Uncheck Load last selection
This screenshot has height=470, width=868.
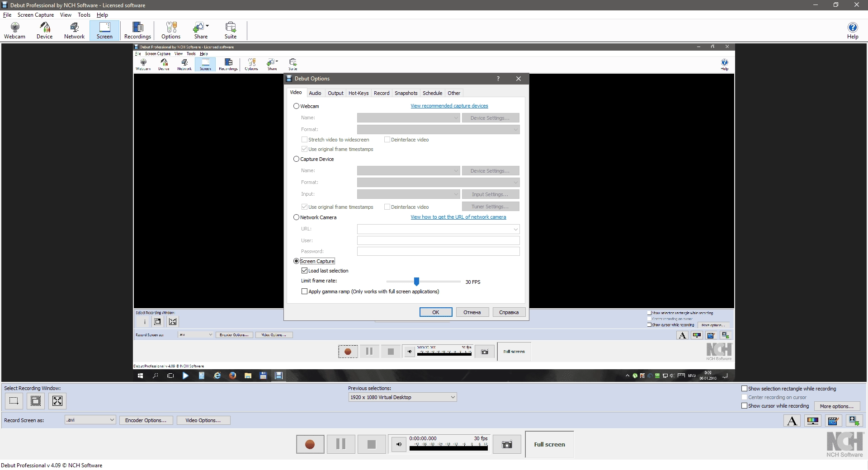tap(305, 271)
